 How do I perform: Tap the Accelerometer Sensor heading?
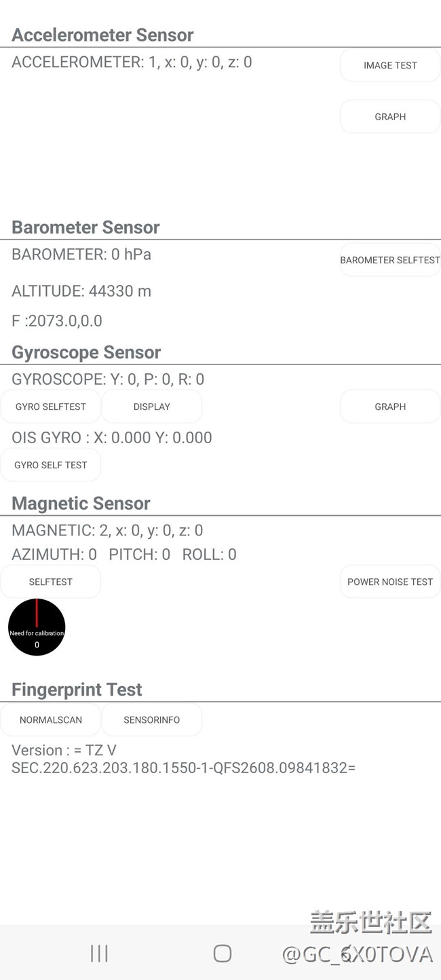(102, 35)
